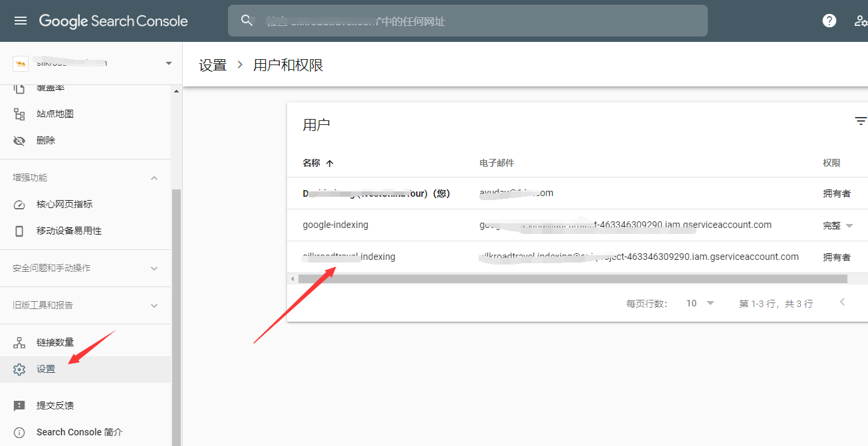
Task: Select the silkroadtravel indexing user row
Action: coord(578,257)
